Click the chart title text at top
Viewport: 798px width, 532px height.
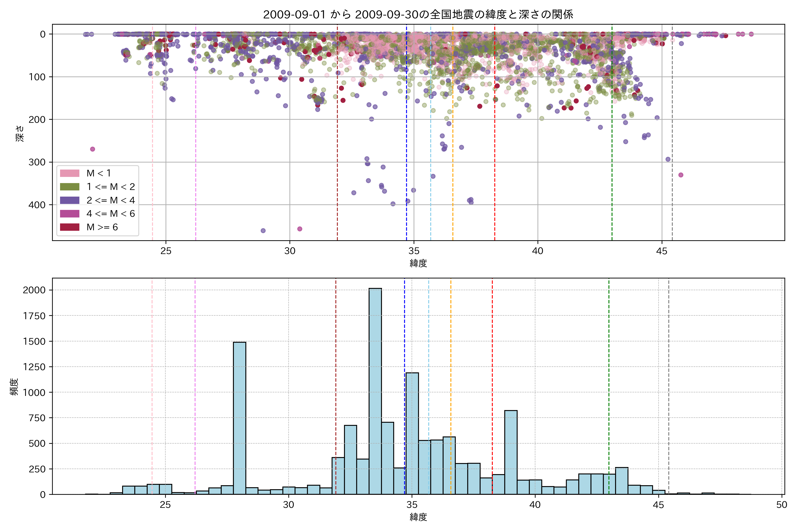click(x=418, y=15)
